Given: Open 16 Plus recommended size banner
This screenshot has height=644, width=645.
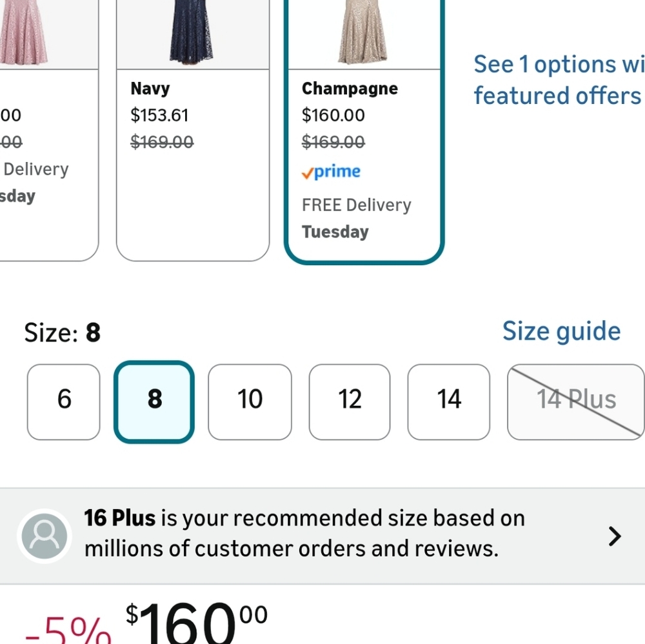Looking at the screenshot, I should click(322, 536).
